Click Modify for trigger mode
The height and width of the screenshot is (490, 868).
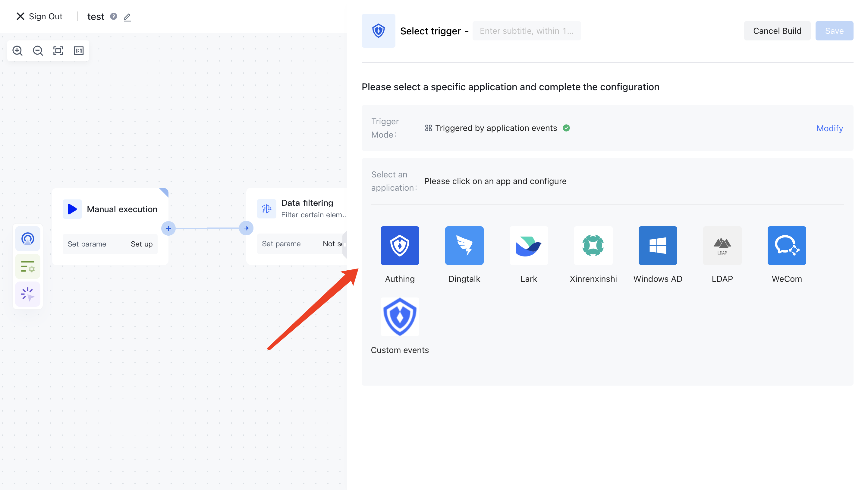point(829,128)
